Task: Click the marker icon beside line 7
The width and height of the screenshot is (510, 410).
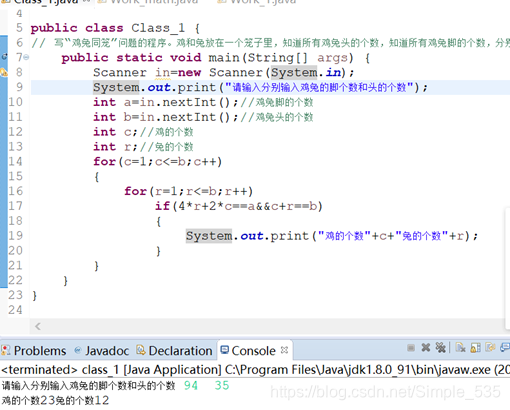Action: [4, 57]
